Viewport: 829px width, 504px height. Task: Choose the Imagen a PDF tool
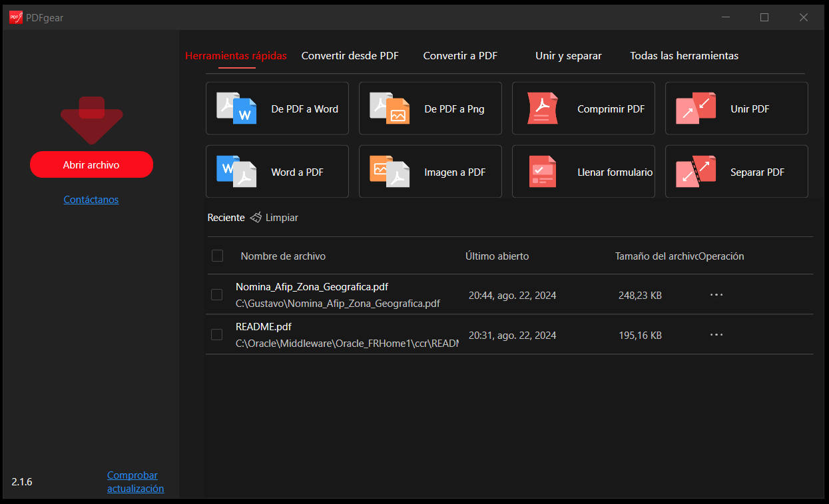tap(430, 172)
